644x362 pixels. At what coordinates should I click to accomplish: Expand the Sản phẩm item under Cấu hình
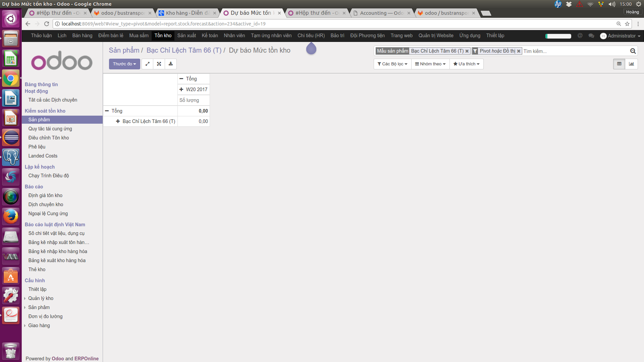point(39,307)
